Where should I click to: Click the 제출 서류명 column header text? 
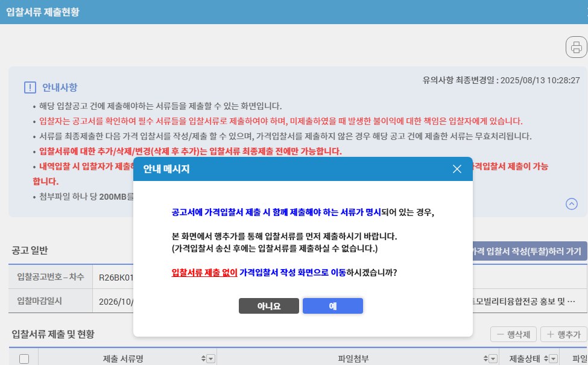(124, 359)
